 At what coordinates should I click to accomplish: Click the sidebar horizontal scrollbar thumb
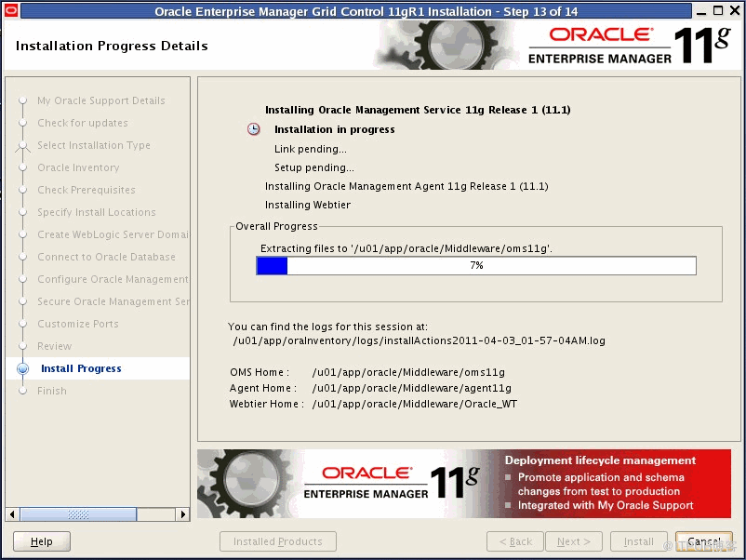click(78, 514)
